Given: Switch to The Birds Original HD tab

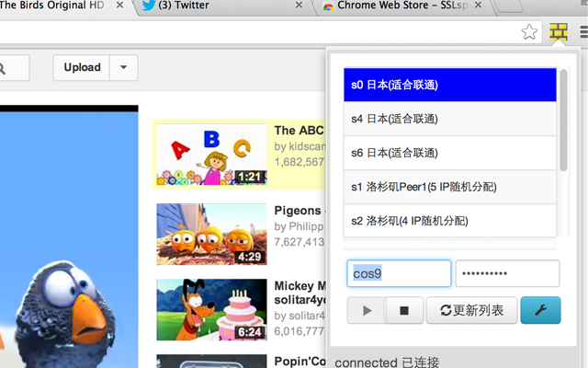Looking at the screenshot, I should point(60,6).
